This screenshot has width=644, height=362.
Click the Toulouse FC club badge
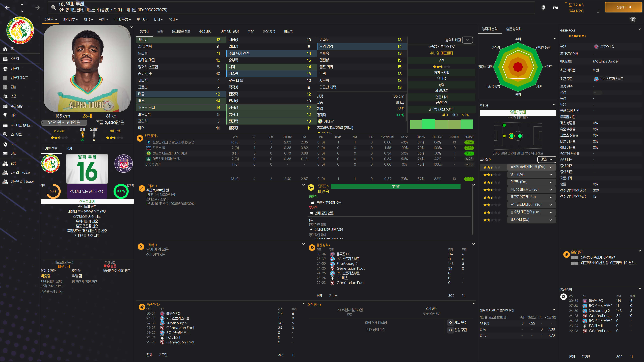click(x=123, y=164)
